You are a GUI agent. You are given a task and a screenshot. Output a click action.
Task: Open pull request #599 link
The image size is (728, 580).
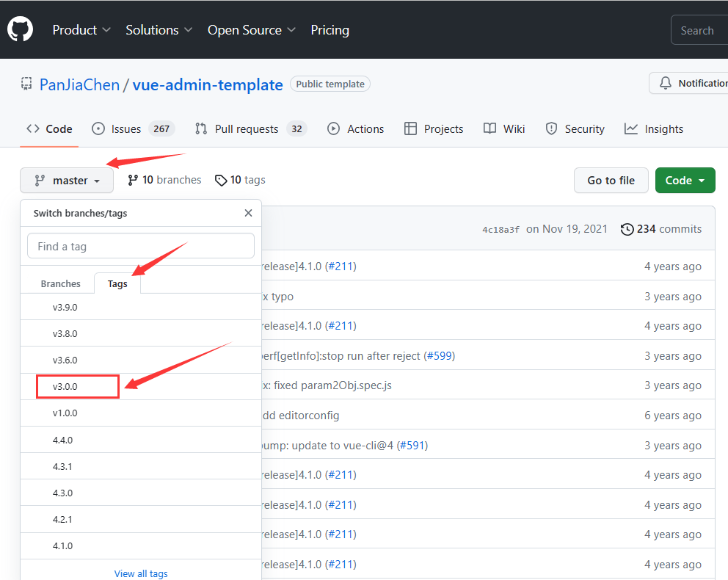439,355
